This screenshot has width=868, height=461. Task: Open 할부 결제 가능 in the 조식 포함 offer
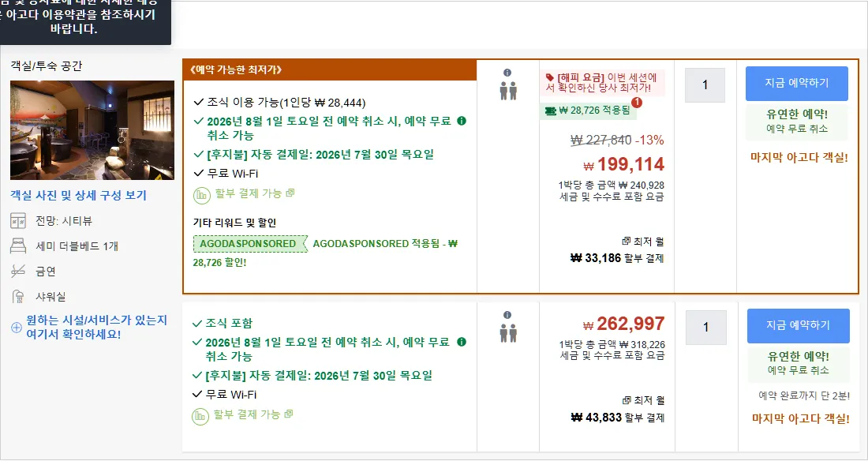coord(253,414)
